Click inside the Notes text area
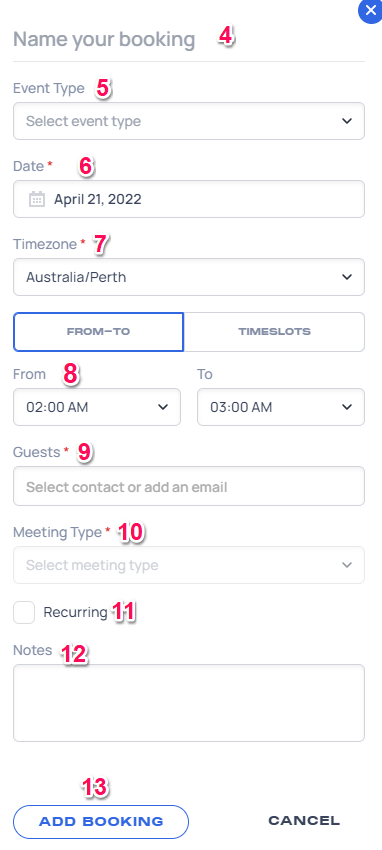Image resolution: width=382 pixels, height=850 pixels. pyautogui.click(x=189, y=703)
